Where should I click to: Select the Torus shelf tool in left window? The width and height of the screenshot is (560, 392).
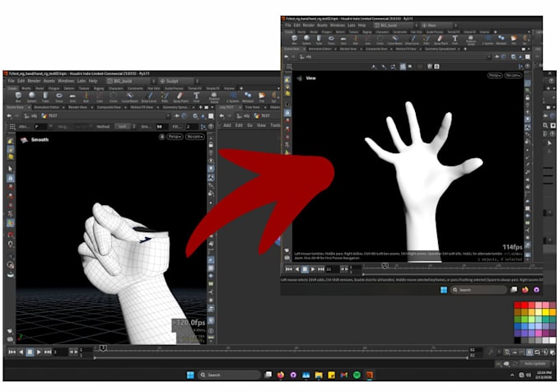[x=59, y=96]
